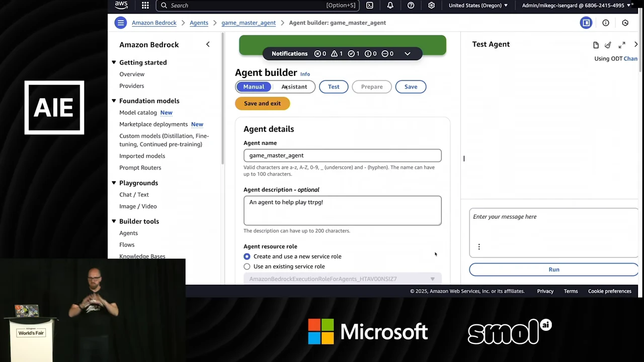The width and height of the screenshot is (644, 362).
Task: Open the help question mark icon
Action: click(411, 5)
